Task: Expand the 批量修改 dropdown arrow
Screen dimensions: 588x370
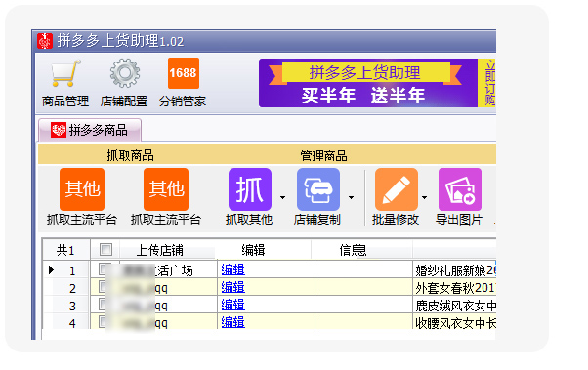Action: (424, 197)
